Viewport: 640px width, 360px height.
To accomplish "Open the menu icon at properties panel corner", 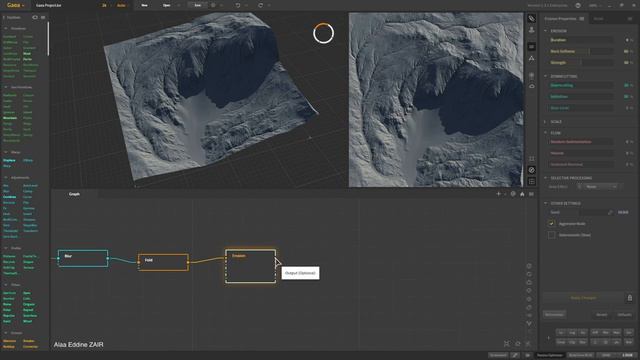I will (x=630, y=19).
